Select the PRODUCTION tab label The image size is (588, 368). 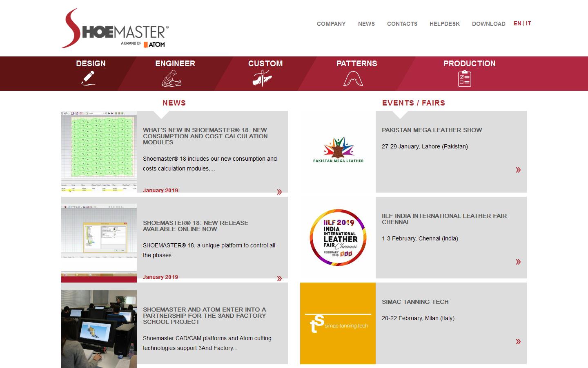(470, 63)
